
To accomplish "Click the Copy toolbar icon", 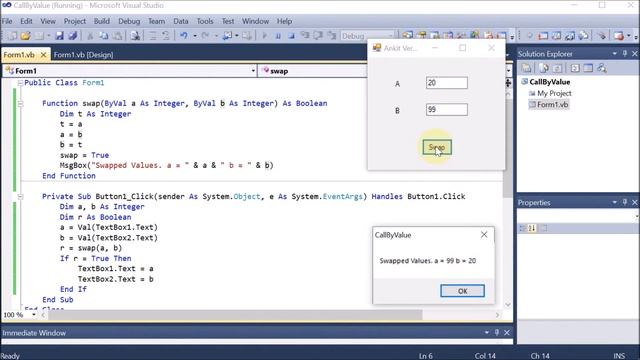I will (x=104, y=36).
